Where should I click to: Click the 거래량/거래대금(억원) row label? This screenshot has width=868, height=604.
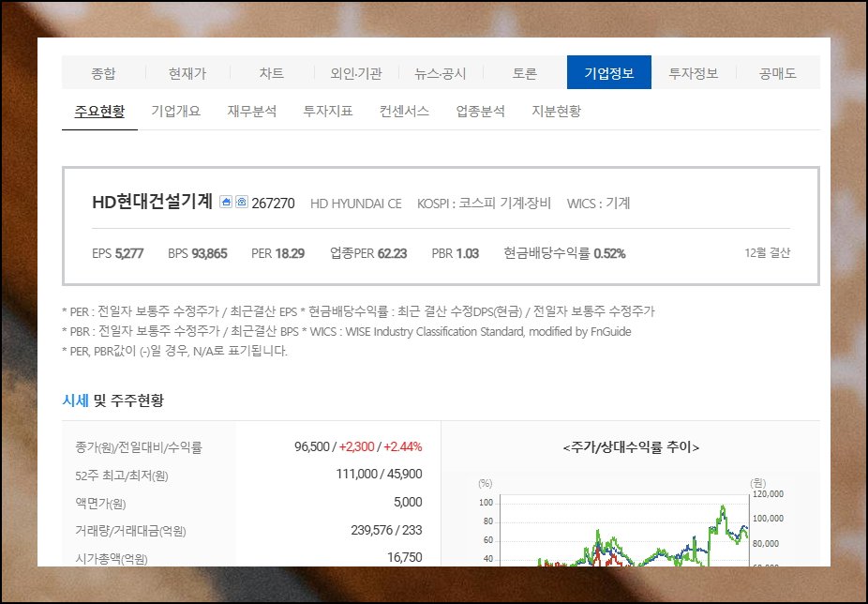130,532
